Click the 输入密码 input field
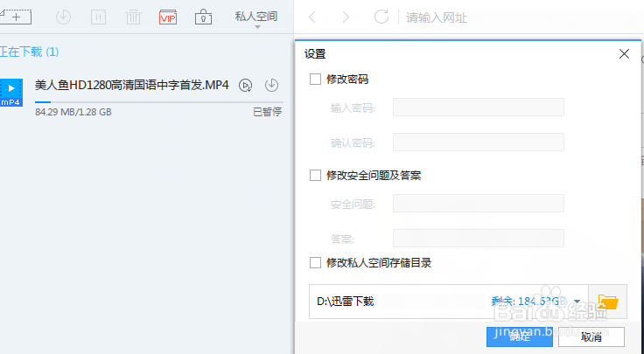Image resolution: width=644 pixels, height=354 pixels. click(x=479, y=108)
